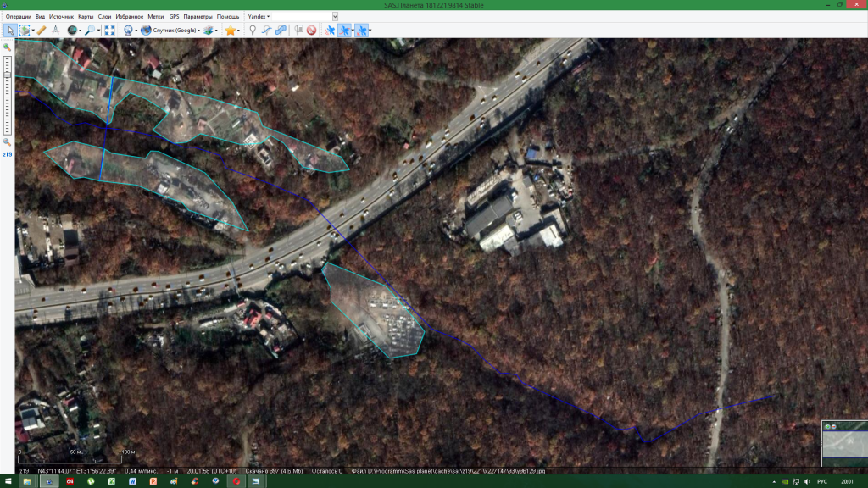Start drawing a new path
The image size is (868, 488).
point(266,30)
